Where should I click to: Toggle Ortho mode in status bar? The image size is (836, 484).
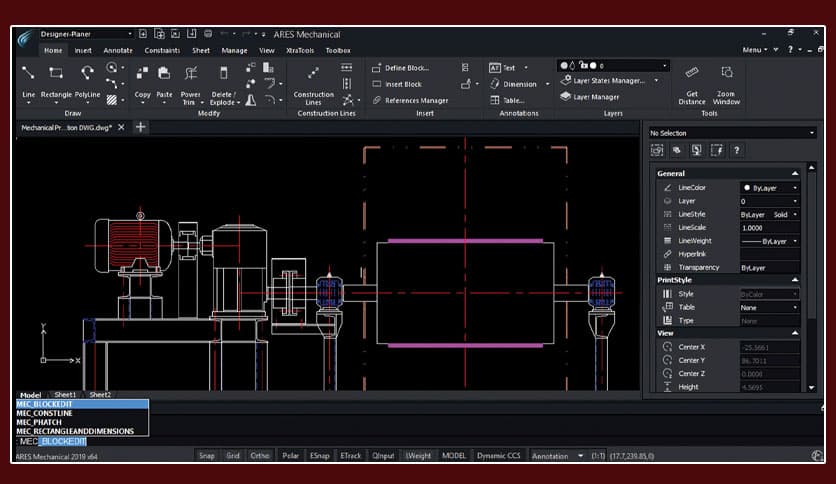coord(260,456)
